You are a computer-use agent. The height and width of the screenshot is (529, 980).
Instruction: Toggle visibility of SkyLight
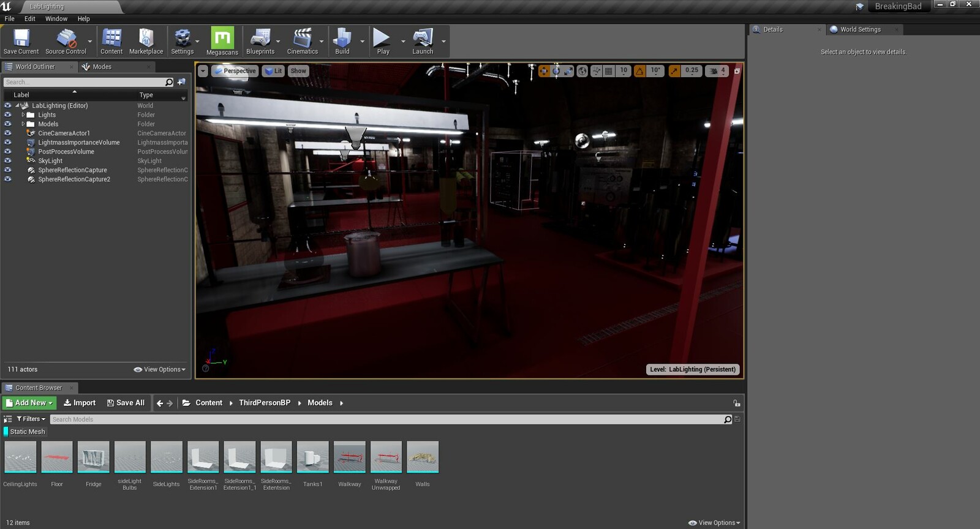[8, 160]
